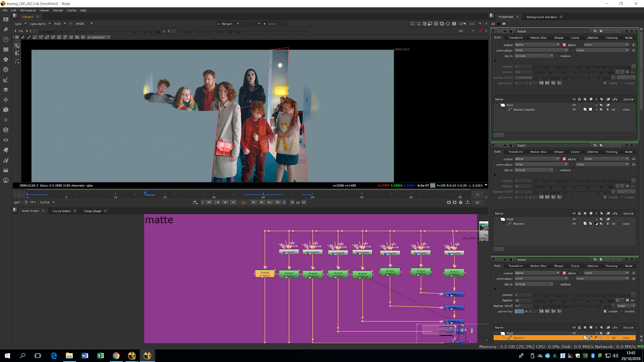Image resolution: width=644 pixels, height=362 pixels.
Task: Open the Deep nodes 'D' icon
Action: point(6,130)
